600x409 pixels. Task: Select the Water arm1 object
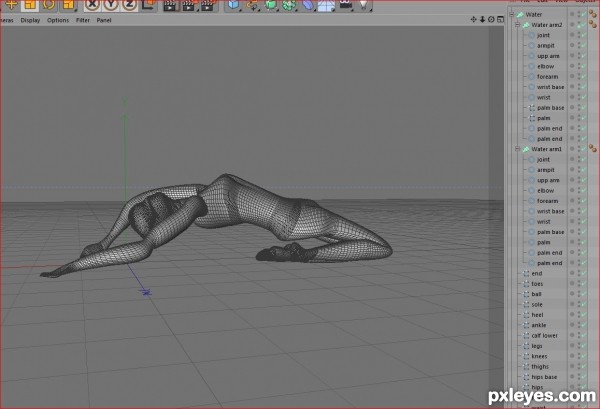pos(546,149)
